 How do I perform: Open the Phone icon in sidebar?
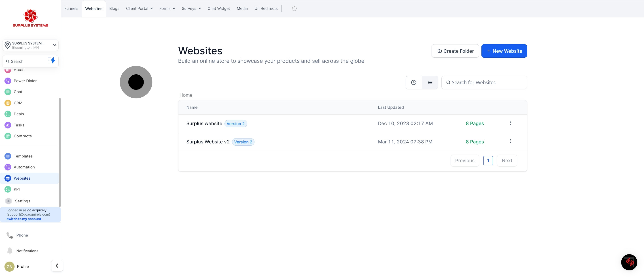coord(10,235)
